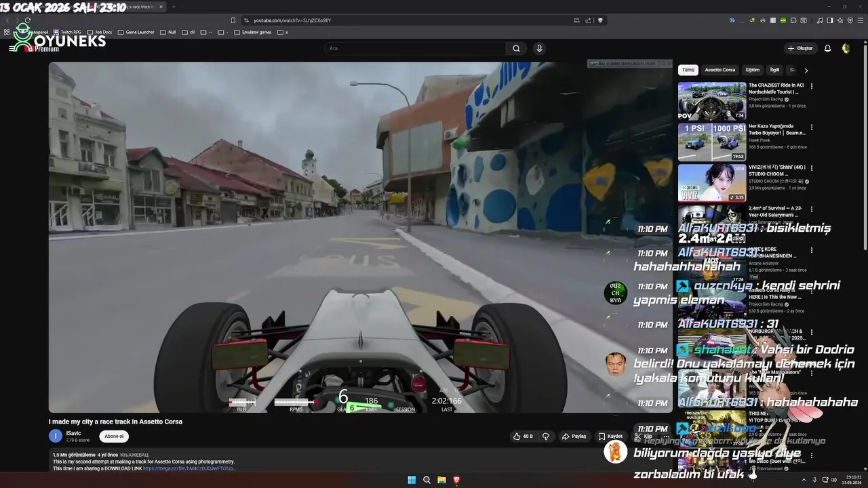This screenshot has width=868, height=488.
Task: Close the current YouTube browser tab
Action: [x=161, y=7]
